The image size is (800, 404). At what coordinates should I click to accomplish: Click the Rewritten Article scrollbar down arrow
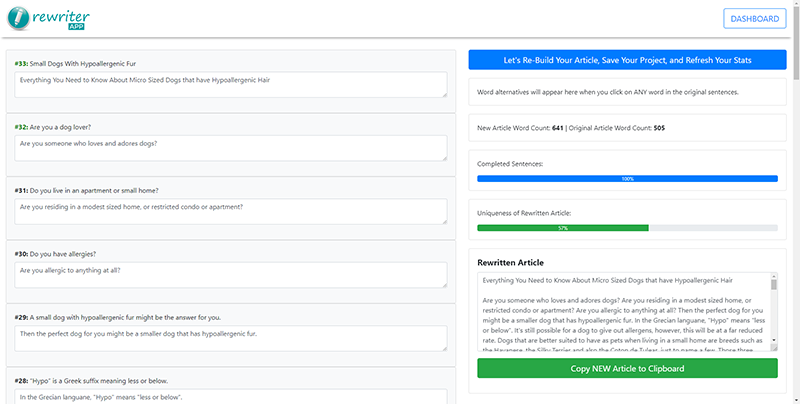coord(773,340)
